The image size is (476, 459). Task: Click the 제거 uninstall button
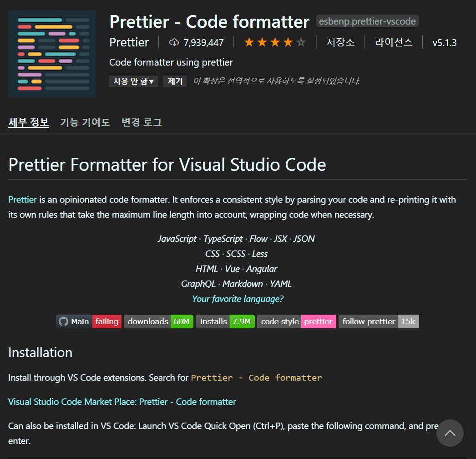(175, 82)
